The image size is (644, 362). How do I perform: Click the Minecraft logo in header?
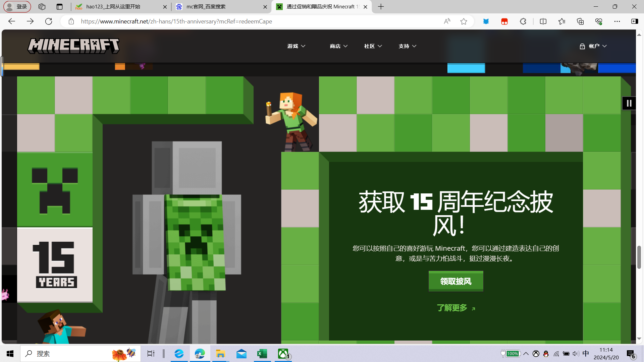tap(73, 46)
